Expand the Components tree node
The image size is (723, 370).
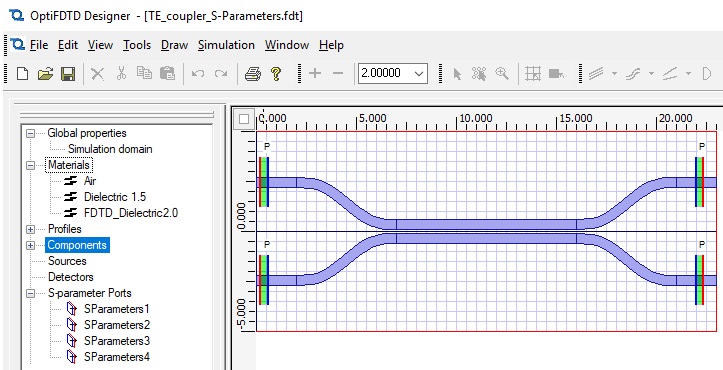click(30, 245)
